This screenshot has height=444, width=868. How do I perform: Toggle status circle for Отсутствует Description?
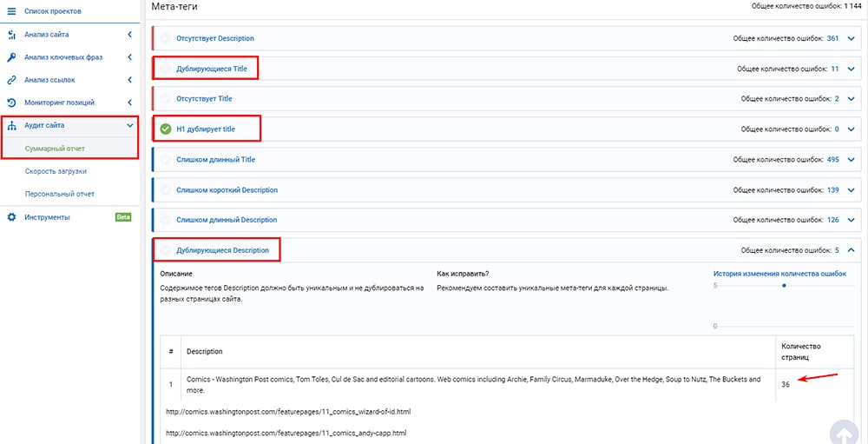166,38
